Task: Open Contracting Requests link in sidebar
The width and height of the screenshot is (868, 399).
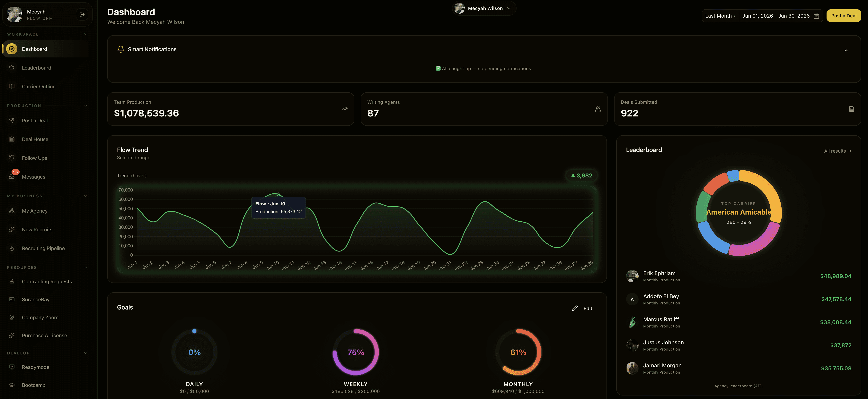Action: pyautogui.click(x=46, y=282)
